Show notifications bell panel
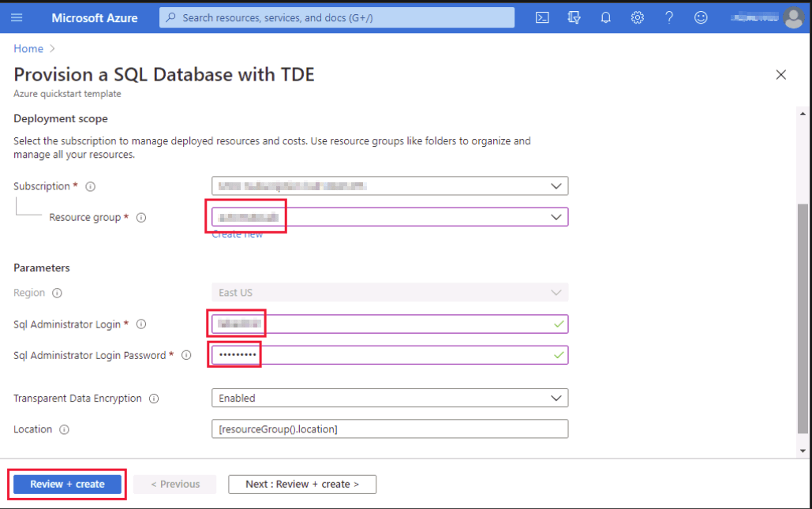Viewport: 812px width, 509px height. point(605,17)
